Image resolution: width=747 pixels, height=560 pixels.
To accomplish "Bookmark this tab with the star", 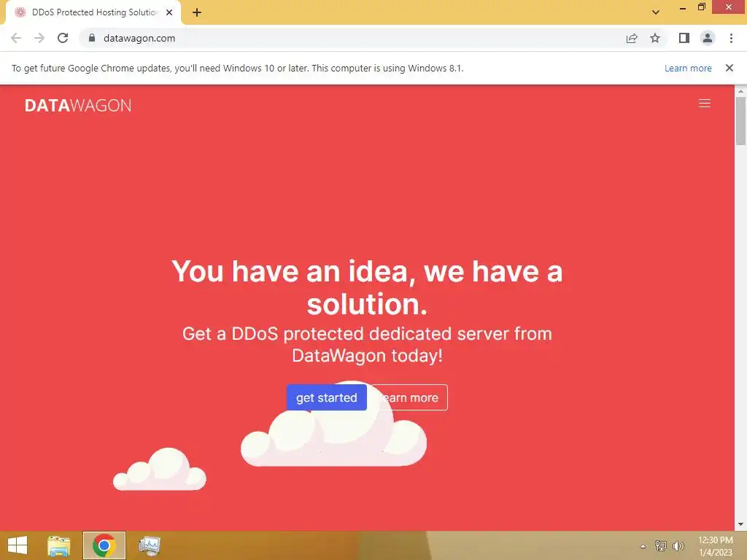I will 655,38.
